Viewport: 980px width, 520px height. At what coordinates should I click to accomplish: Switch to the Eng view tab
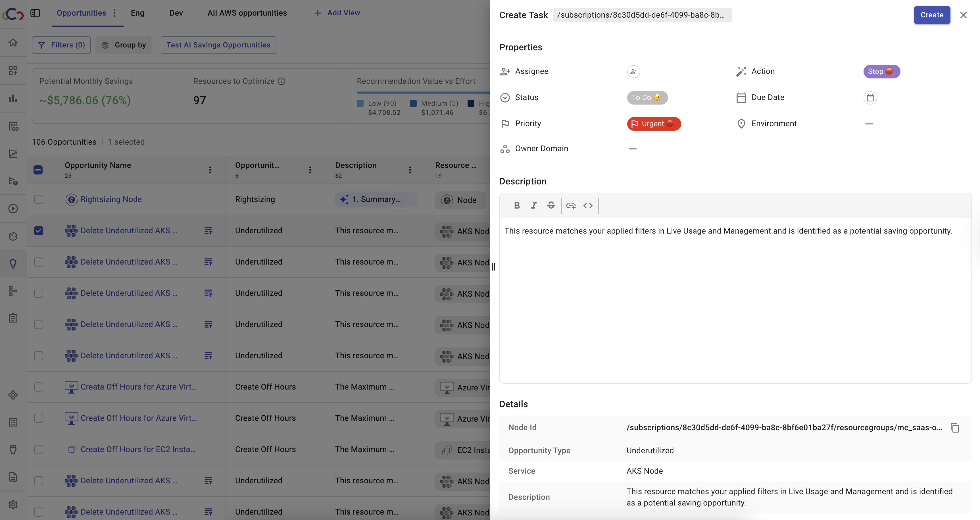137,13
